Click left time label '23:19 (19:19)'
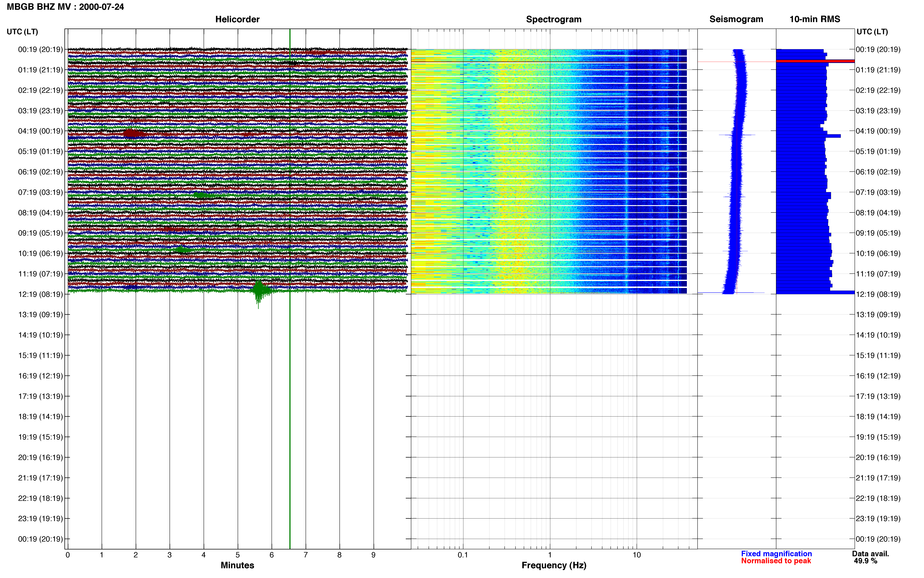This screenshot has width=924, height=578. click(x=41, y=519)
